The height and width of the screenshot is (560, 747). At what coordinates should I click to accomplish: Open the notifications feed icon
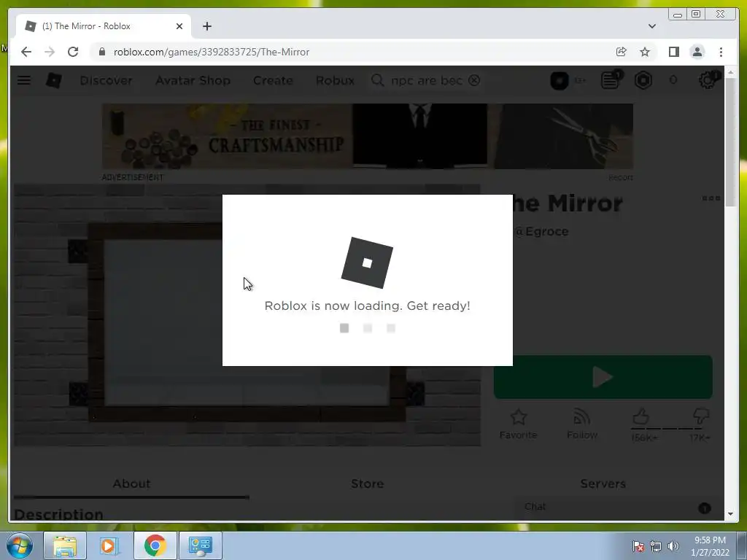point(611,80)
